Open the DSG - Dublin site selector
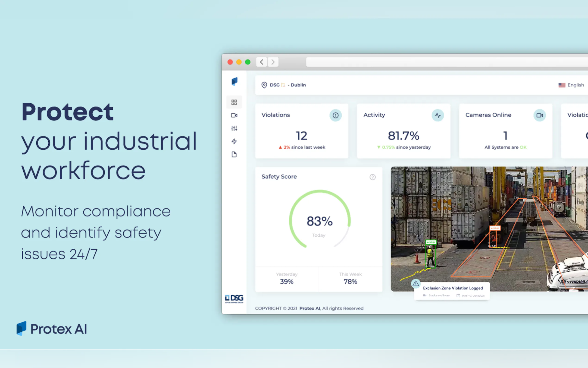 288,85
